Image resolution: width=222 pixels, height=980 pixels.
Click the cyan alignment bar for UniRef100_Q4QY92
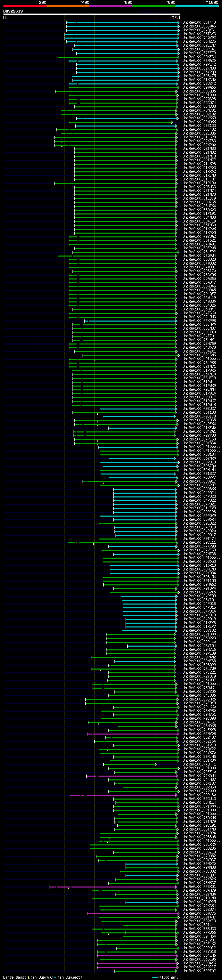(122, 38)
